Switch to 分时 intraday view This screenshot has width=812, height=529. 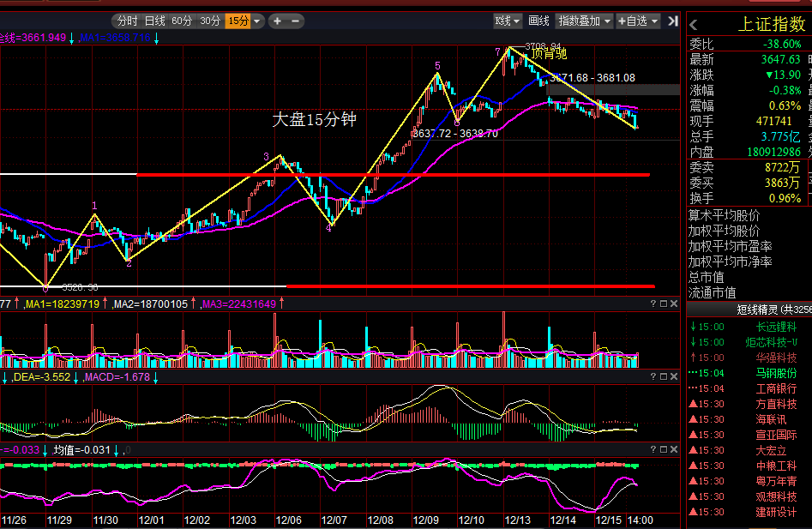tap(128, 21)
